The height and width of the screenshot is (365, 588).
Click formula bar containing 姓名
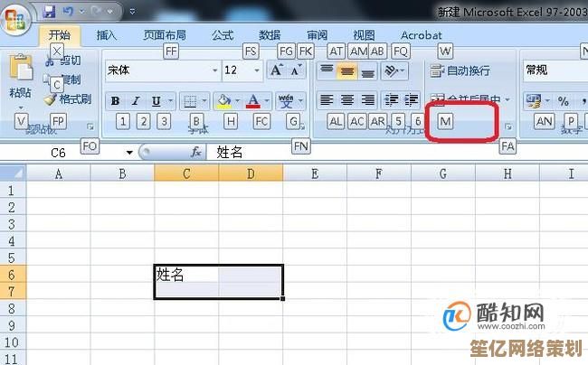pos(397,153)
